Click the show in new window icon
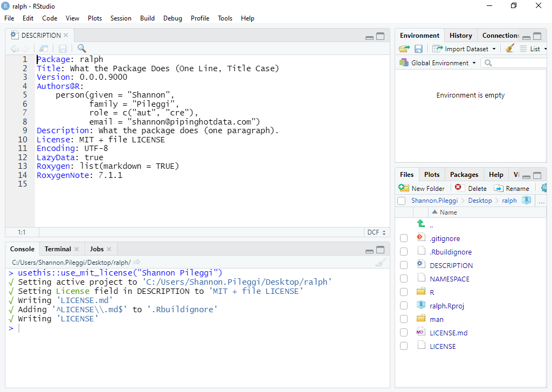552x392 pixels. point(44,49)
